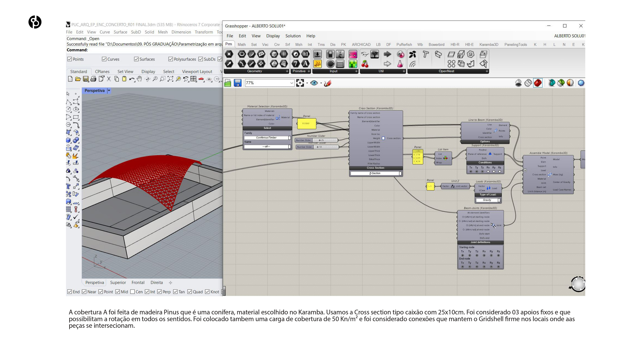Screen dimensions: 644x362
Task: Disable the Curves selection filter checkbox
Action: (x=104, y=59)
